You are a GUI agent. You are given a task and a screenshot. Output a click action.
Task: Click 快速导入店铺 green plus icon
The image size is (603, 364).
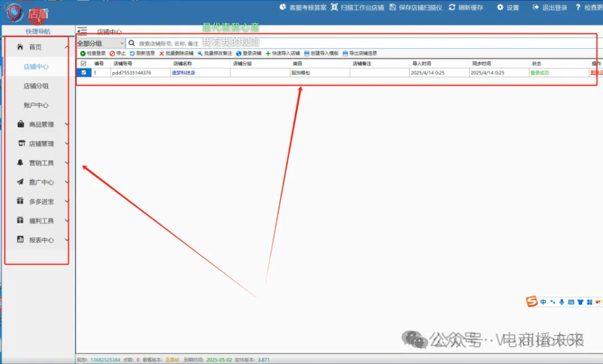pos(268,54)
